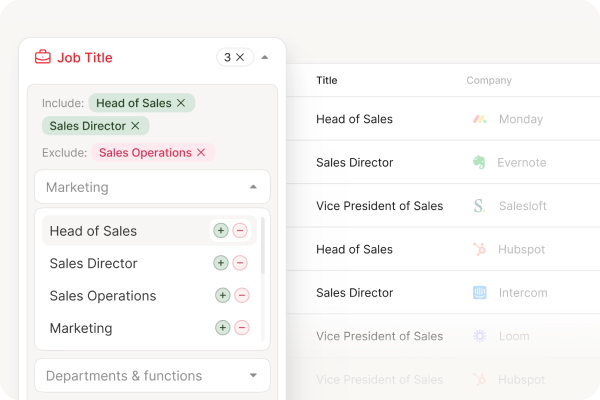Viewport: 600px width, 400px height.
Task: Click the Head of Sales include tag label
Action: [134, 103]
